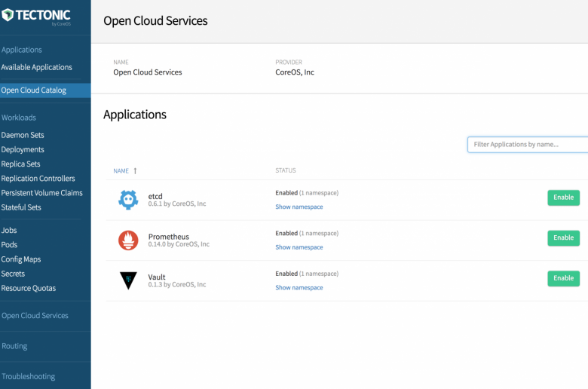Focus the Filter Applications by name field
Viewport: 588px width, 389px height.
click(528, 145)
